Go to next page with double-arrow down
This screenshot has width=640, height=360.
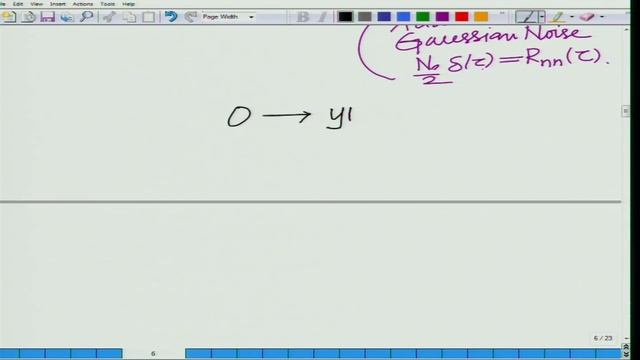tap(626, 354)
